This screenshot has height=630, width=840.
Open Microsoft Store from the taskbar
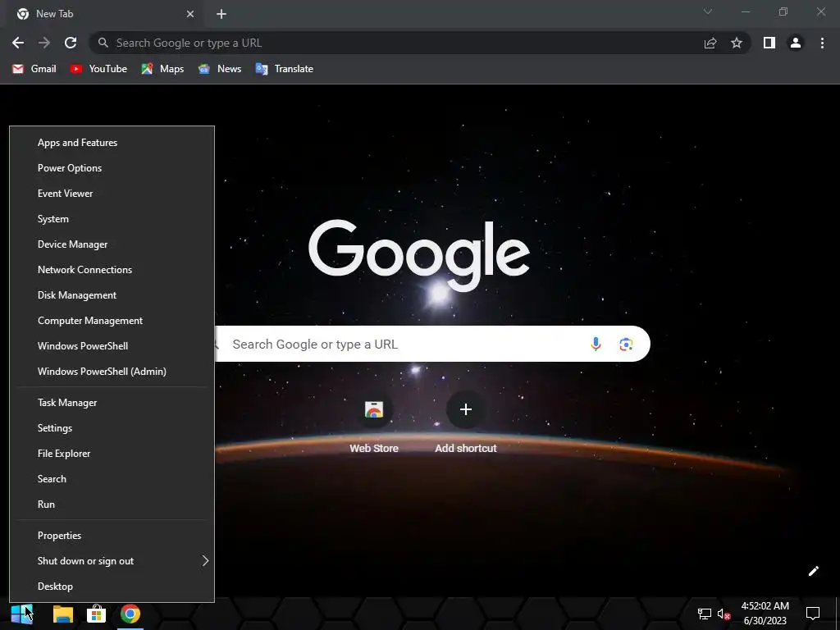pyautogui.click(x=97, y=614)
